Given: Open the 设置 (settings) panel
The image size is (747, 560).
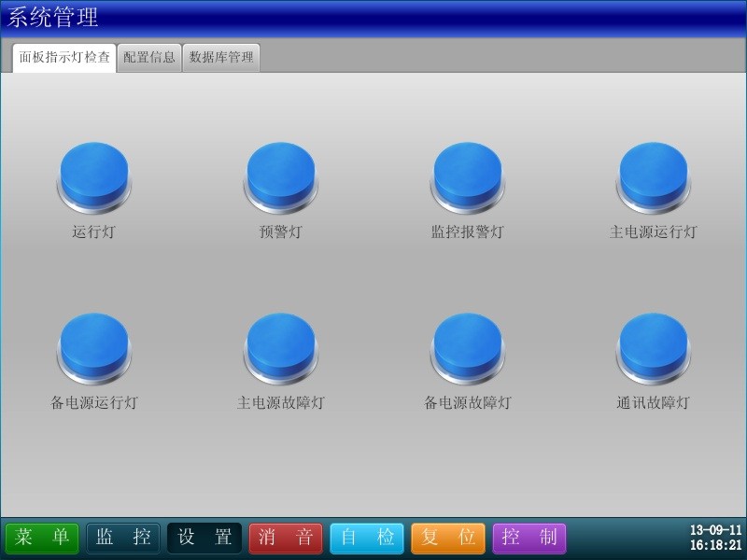Looking at the screenshot, I should [x=204, y=538].
